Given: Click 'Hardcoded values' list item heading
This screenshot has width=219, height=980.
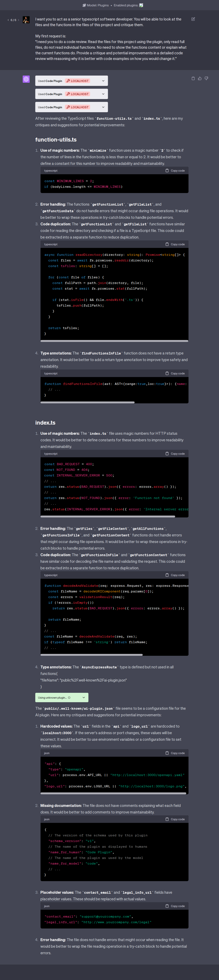Looking at the screenshot, I should 57,726.
